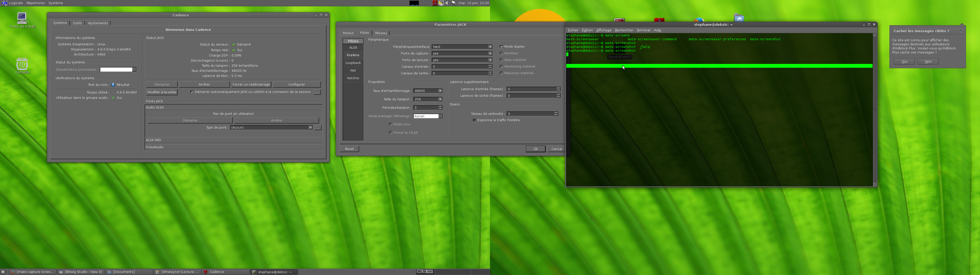Switch to Bitwig Studio taskbar entry
Image resolution: width=980 pixels, height=275 pixels.
coord(80,272)
